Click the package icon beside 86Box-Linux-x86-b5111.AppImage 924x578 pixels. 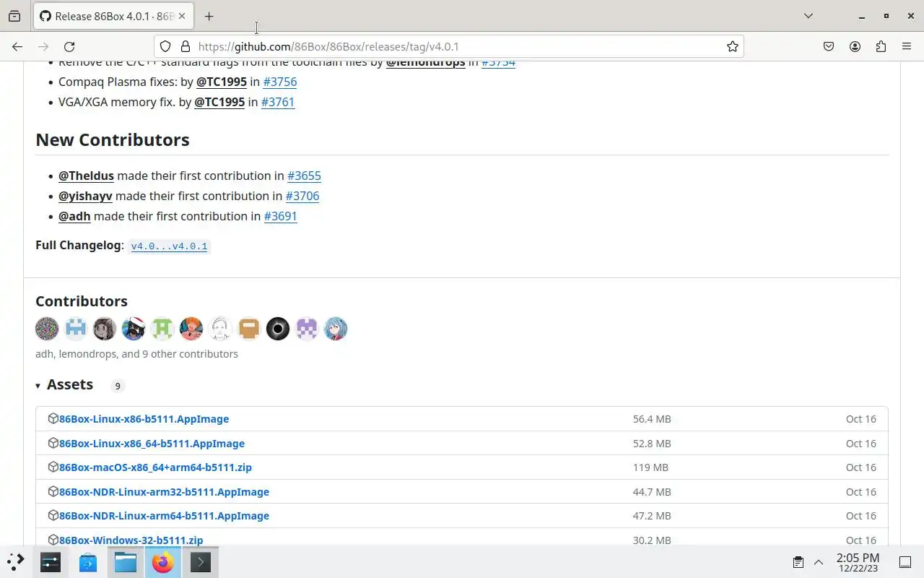click(53, 418)
